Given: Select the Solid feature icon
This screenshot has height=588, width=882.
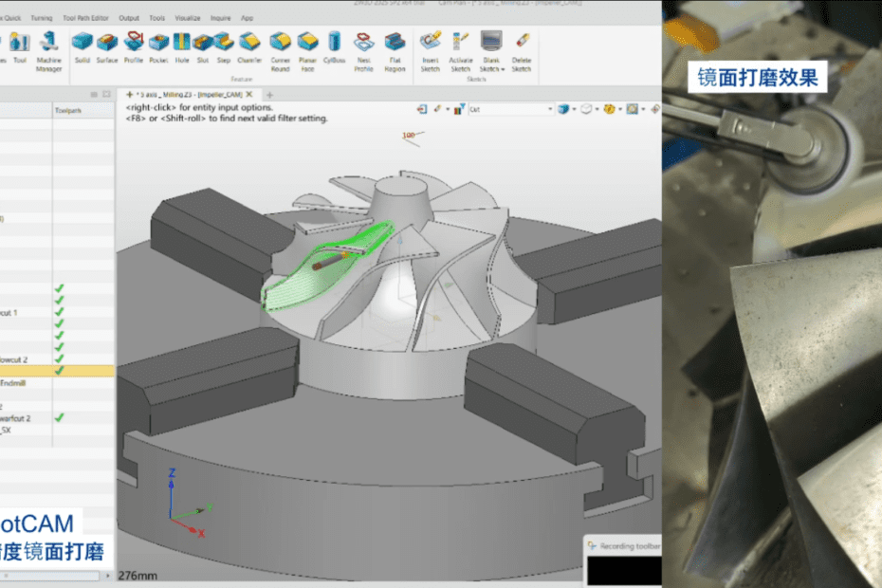Looking at the screenshot, I should 83,43.
